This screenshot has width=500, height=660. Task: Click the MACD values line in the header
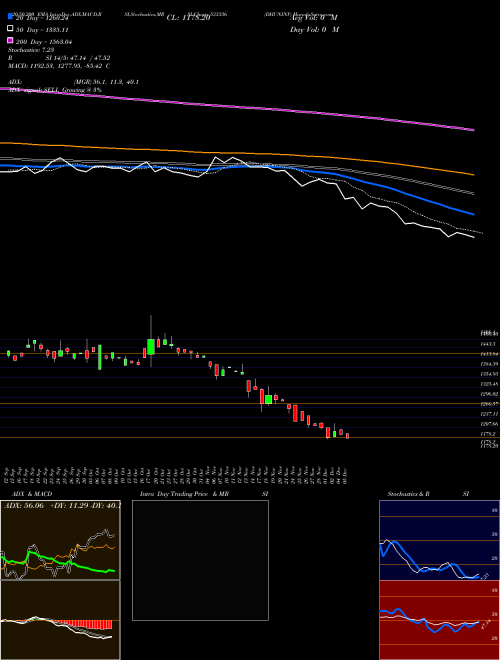tap(59, 66)
